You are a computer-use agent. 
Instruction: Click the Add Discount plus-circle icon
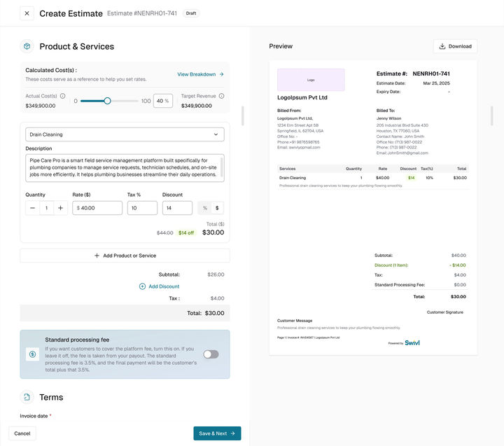(142, 286)
